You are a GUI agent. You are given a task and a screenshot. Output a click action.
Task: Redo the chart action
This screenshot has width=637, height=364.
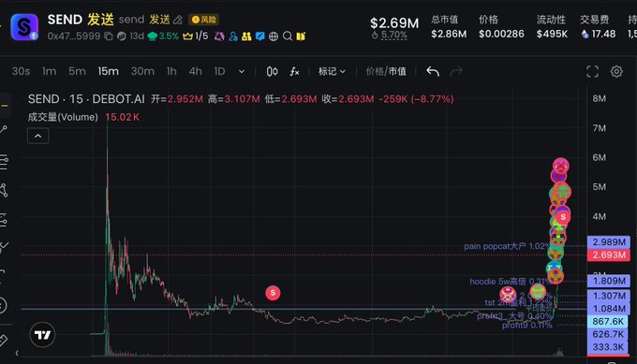coord(456,71)
